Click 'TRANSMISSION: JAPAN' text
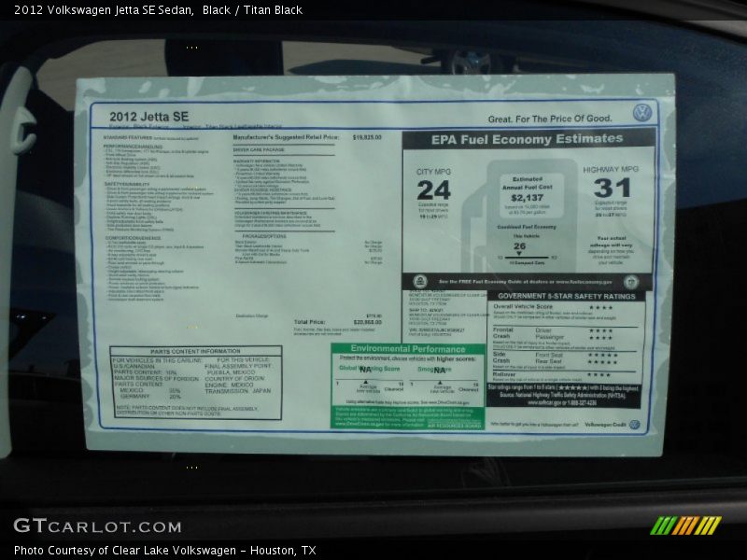The image size is (747, 560). point(238,391)
